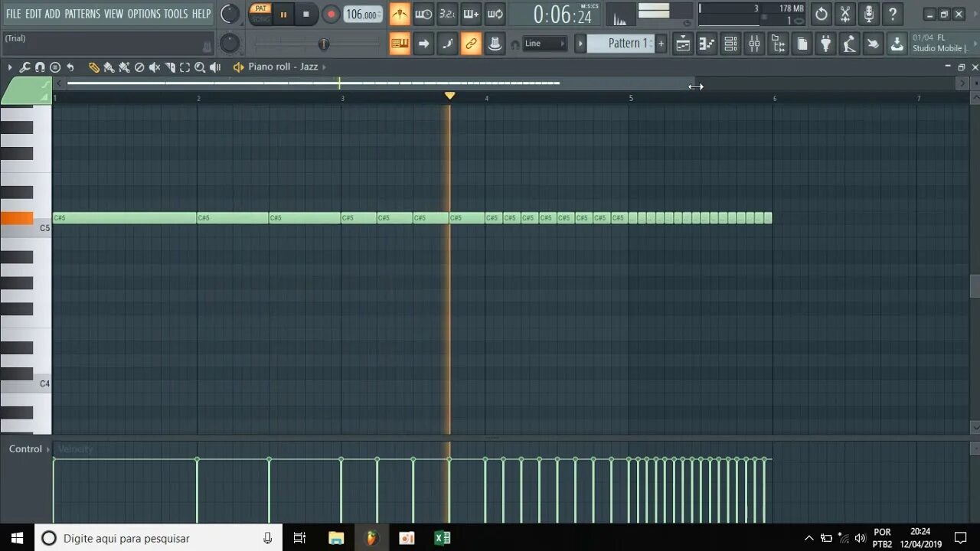Arm the record button
This screenshot has width=980, height=551.
[331, 14]
